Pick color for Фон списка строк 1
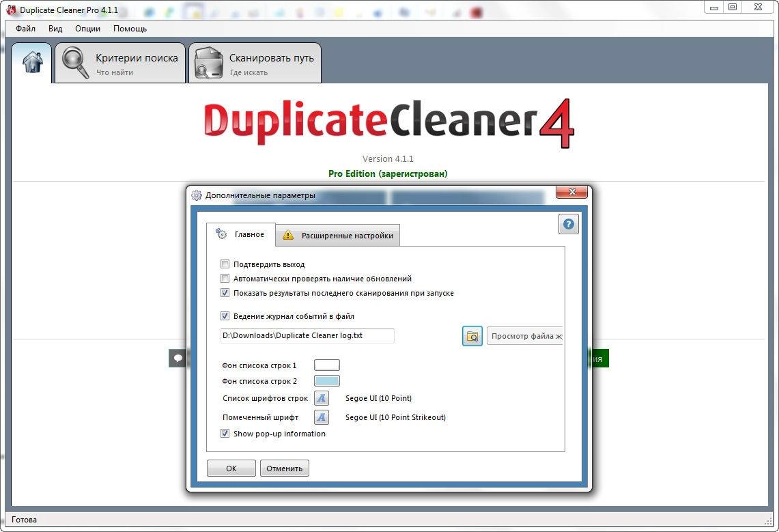 point(327,365)
